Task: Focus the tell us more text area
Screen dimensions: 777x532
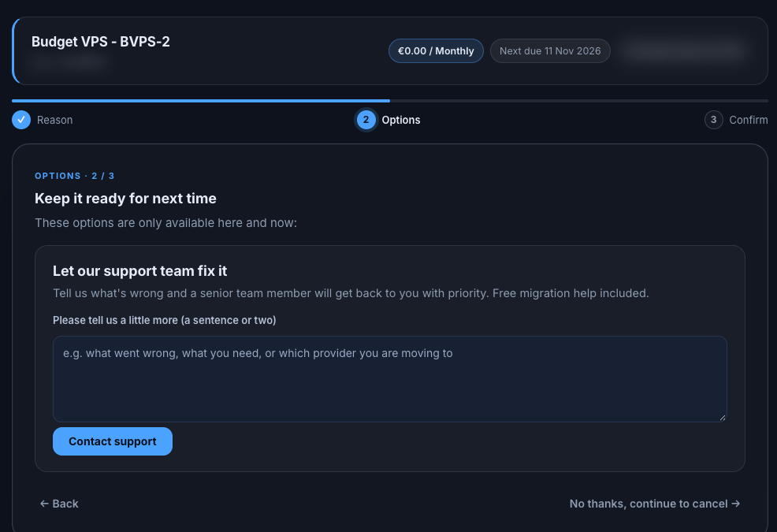Action: (x=390, y=379)
